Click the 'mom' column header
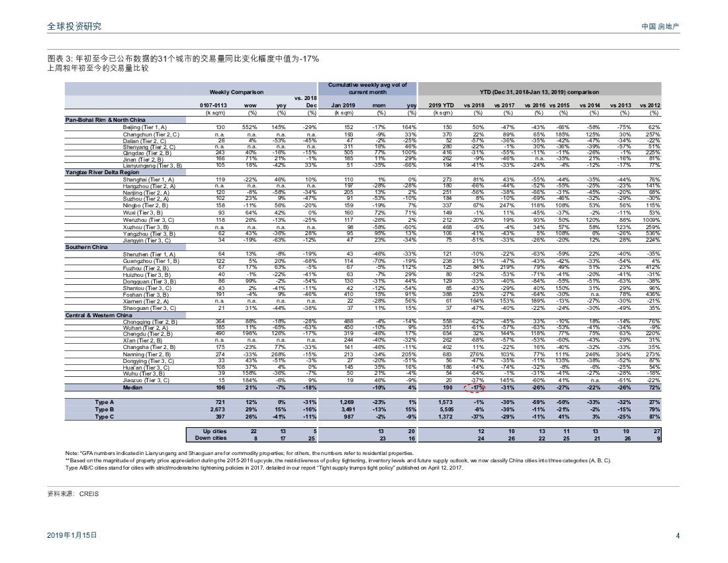This screenshot has height=563, width=728. click(x=379, y=105)
